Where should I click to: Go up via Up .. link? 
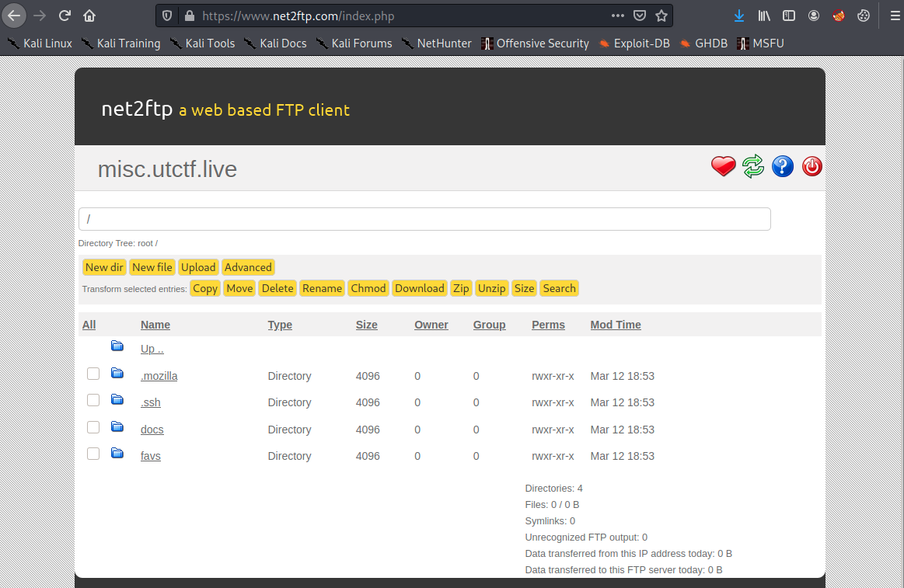pos(152,349)
